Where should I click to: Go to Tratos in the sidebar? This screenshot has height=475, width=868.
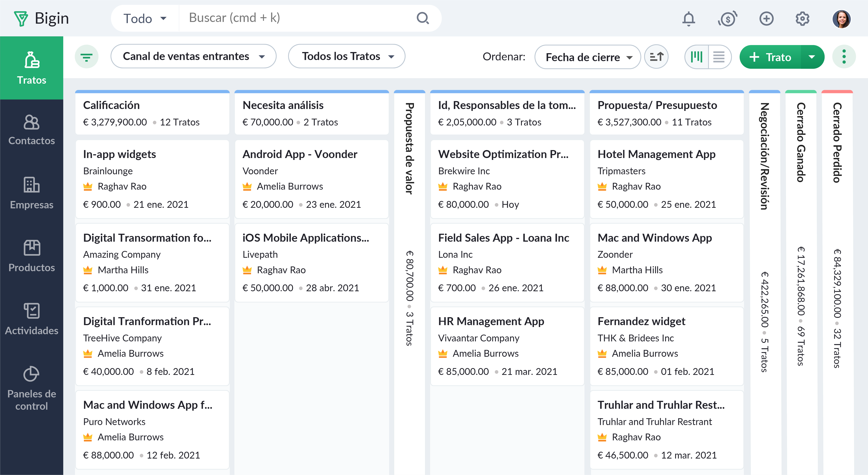[32, 68]
